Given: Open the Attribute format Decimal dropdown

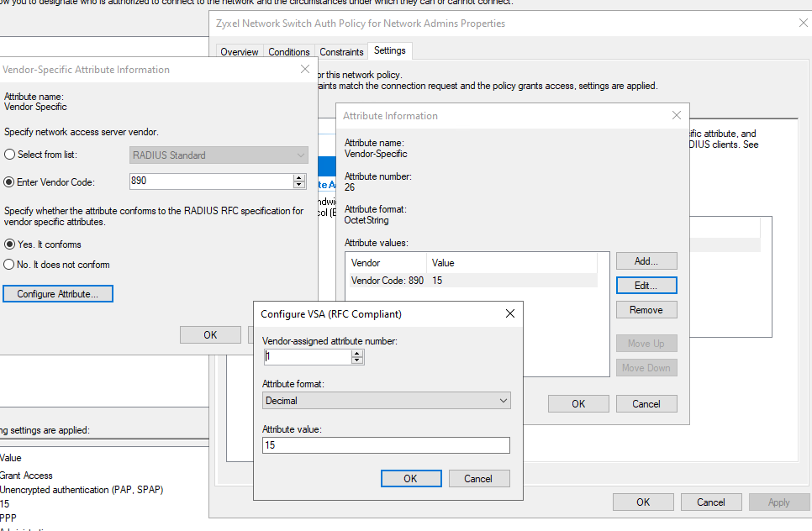Looking at the screenshot, I should click(x=387, y=401).
